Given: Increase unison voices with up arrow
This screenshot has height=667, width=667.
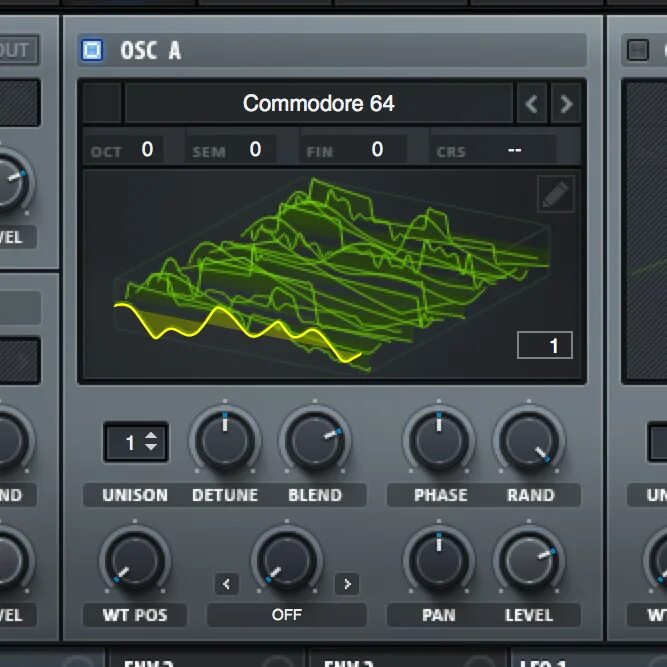Looking at the screenshot, I should (151, 436).
